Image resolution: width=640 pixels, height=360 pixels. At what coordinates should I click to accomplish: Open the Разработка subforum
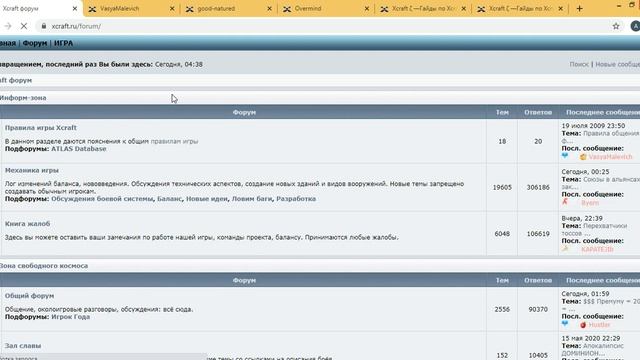(296, 199)
